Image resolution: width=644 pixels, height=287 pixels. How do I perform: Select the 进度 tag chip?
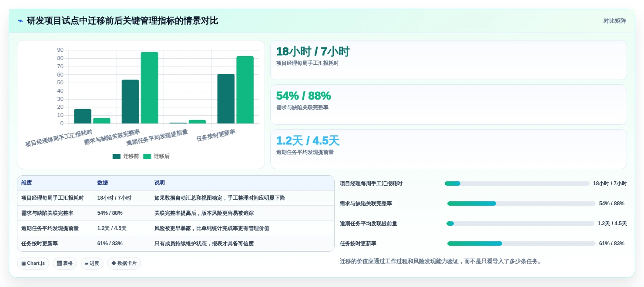click(x=92, y=264)
